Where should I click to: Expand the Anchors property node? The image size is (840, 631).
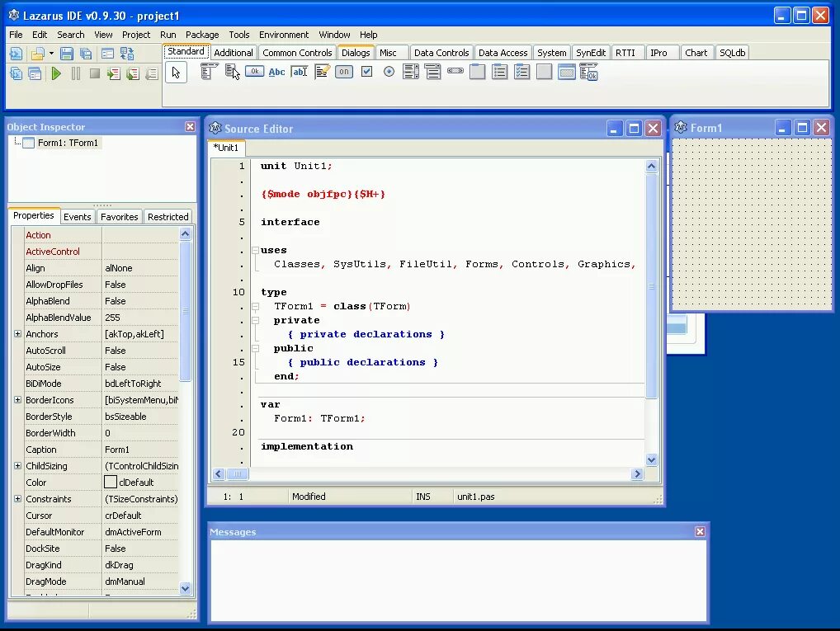17,334
